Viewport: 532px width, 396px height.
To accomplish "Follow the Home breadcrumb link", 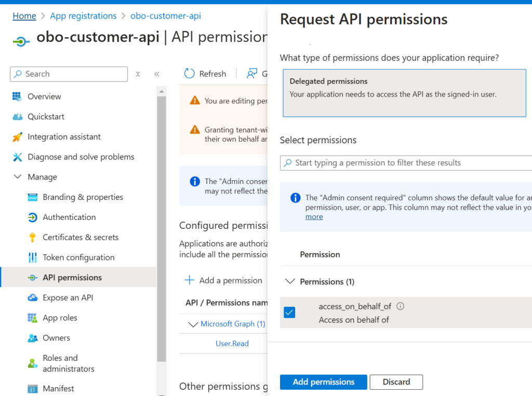I will 24,16.
